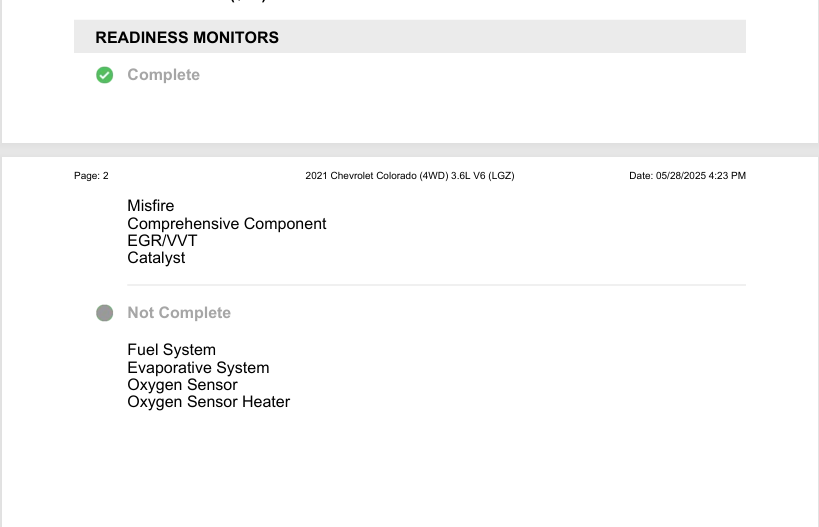Click the Date 05/28/2025 4:23 PM text

687,176
